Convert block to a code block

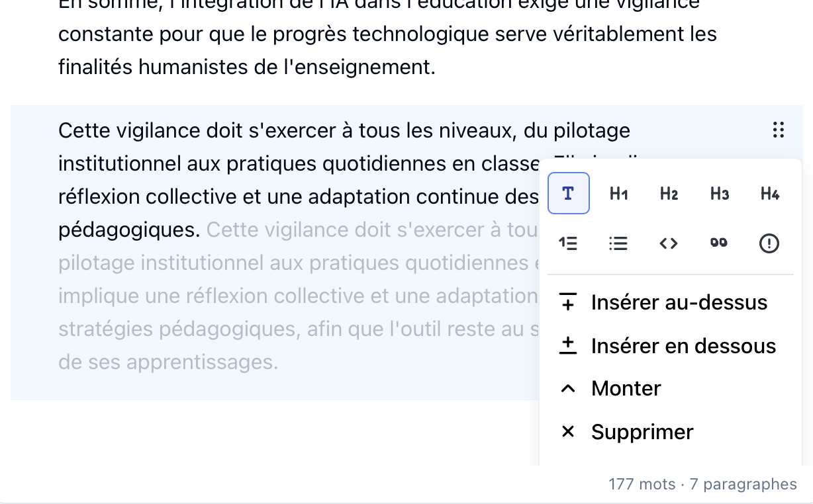669,243
